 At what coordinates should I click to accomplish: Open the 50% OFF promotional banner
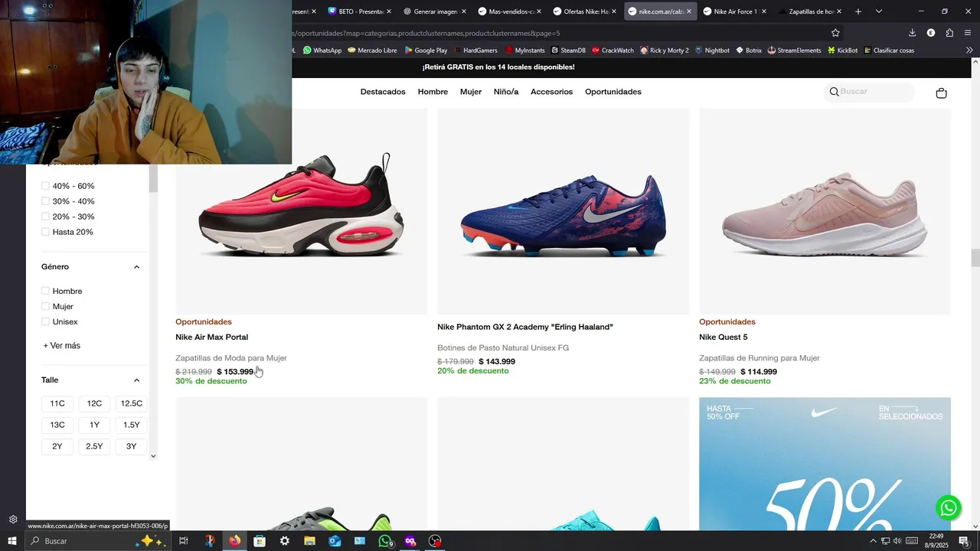point(825,464)
